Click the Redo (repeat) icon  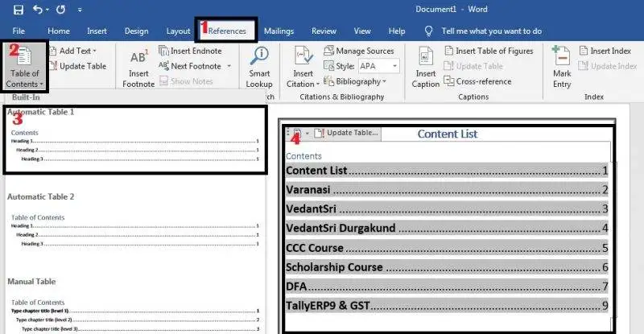coord(61,9)
